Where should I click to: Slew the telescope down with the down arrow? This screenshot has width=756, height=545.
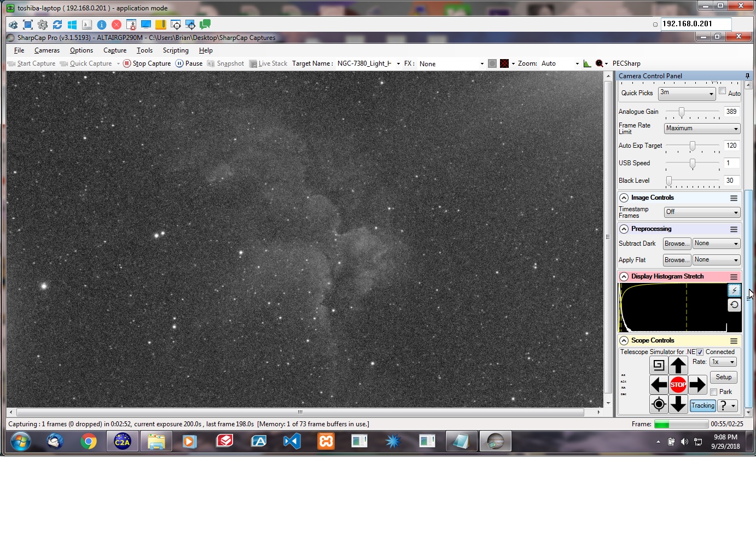(x=678, y=404)
